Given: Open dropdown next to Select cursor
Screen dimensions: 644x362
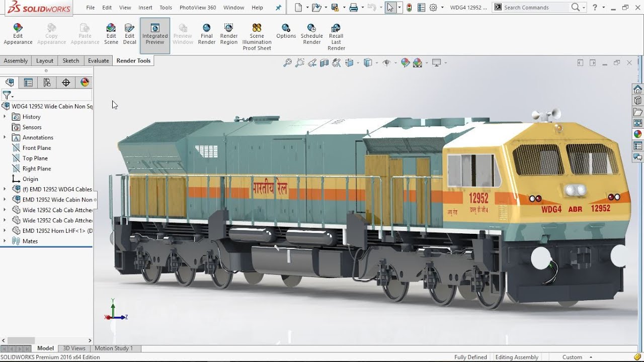Looking at the screenshot, I should [x=399, y=8].
